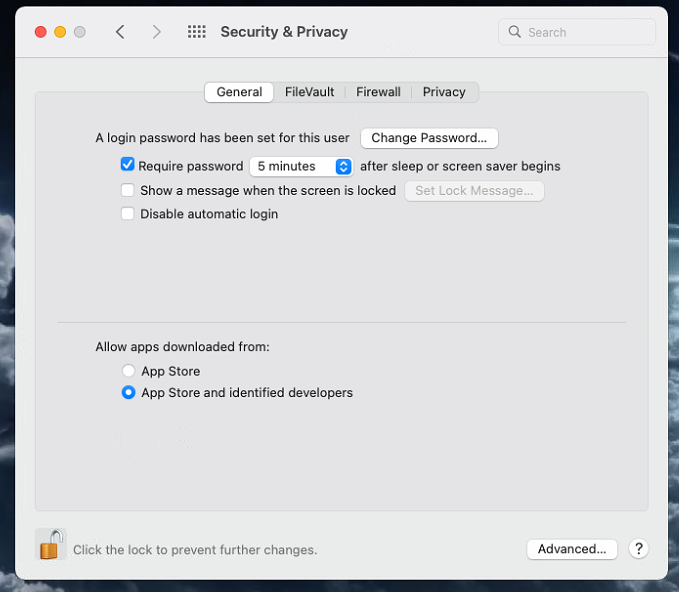Viewport: 679px width, 592px height.
Task: Click the open padlock icon
Action: click(x=50, y=544)
